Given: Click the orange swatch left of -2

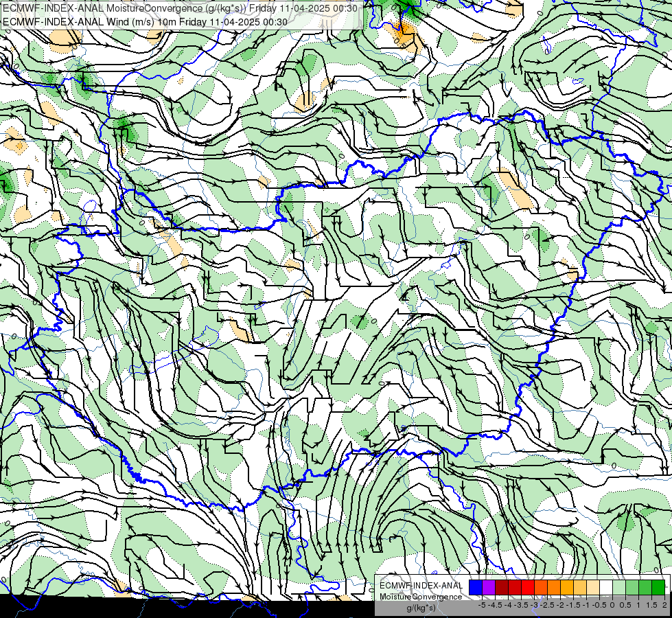Looking at the screenshot, I should coord(554,587).
